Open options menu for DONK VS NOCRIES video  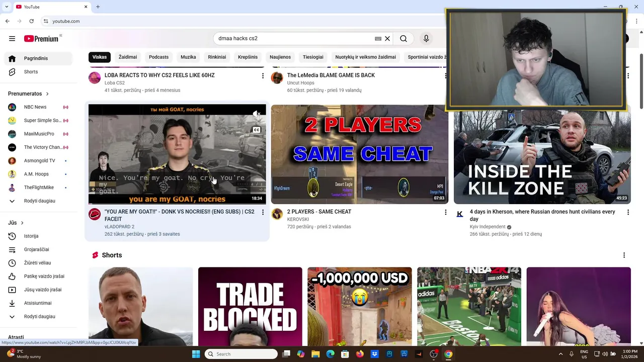(263, 213)
